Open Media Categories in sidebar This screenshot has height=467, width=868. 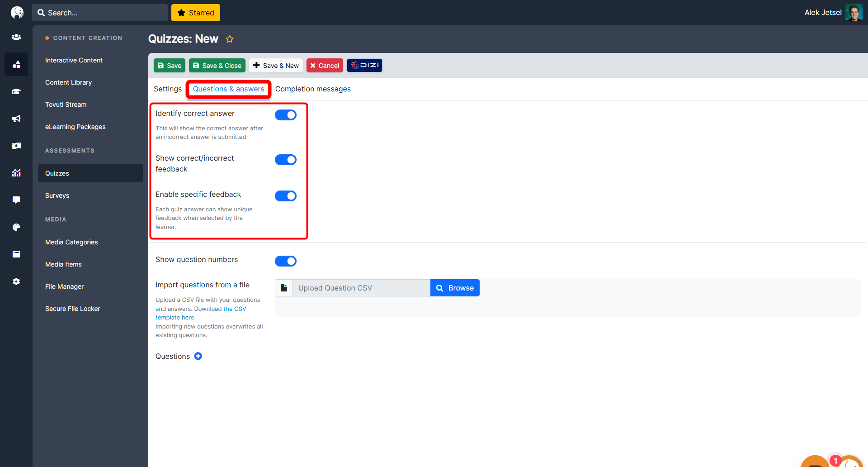coord(71,242)
